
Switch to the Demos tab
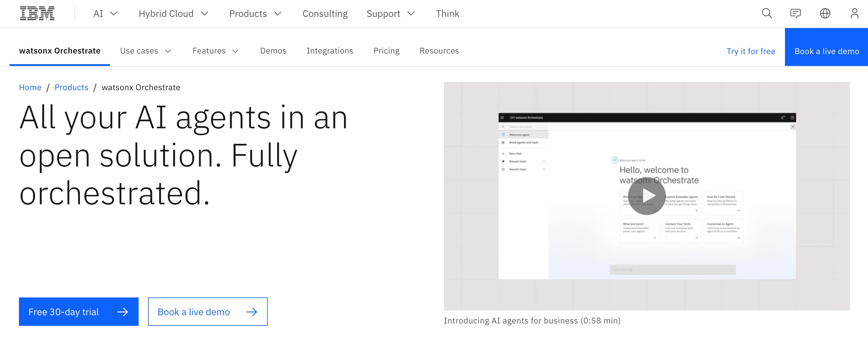(273, 51)
